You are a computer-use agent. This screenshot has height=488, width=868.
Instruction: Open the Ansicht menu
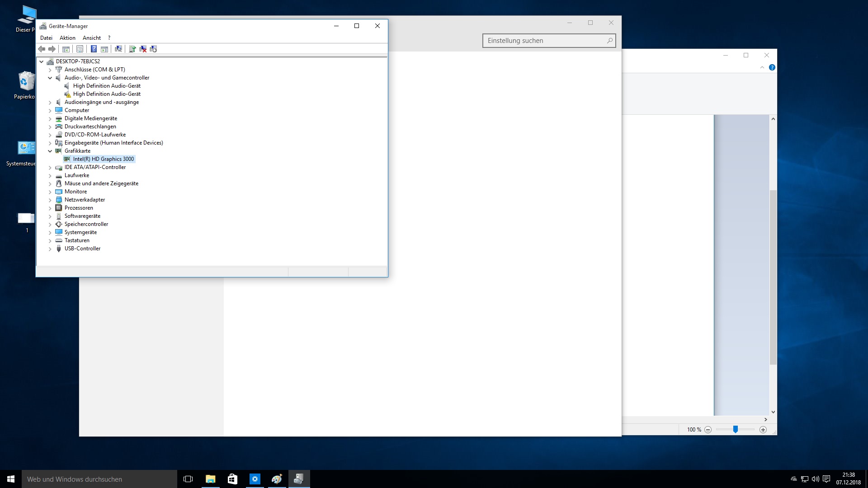(91, 38)
